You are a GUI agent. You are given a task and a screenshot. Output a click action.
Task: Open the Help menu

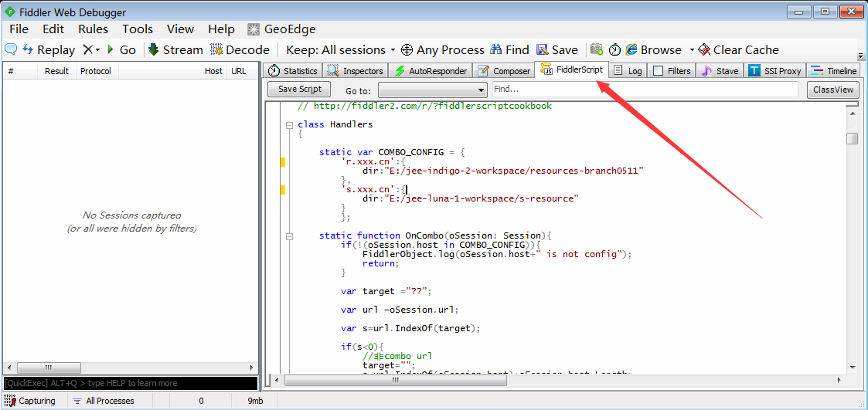tap(221, 29)
